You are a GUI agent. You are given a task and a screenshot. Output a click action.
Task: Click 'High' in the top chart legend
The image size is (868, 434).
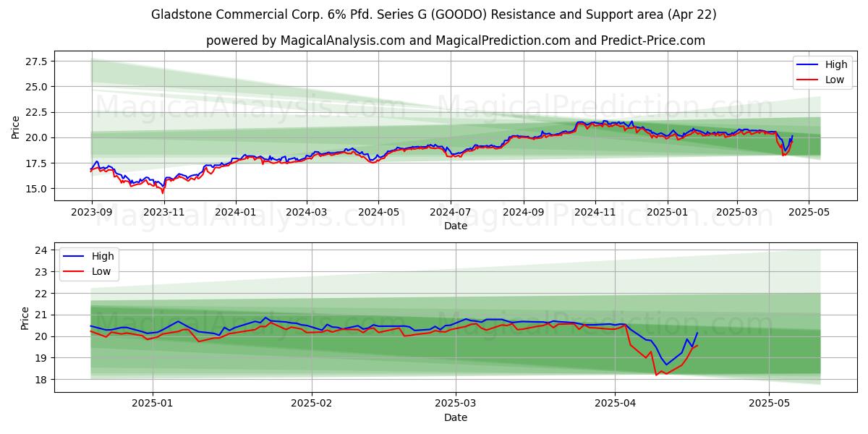point(835,64)
